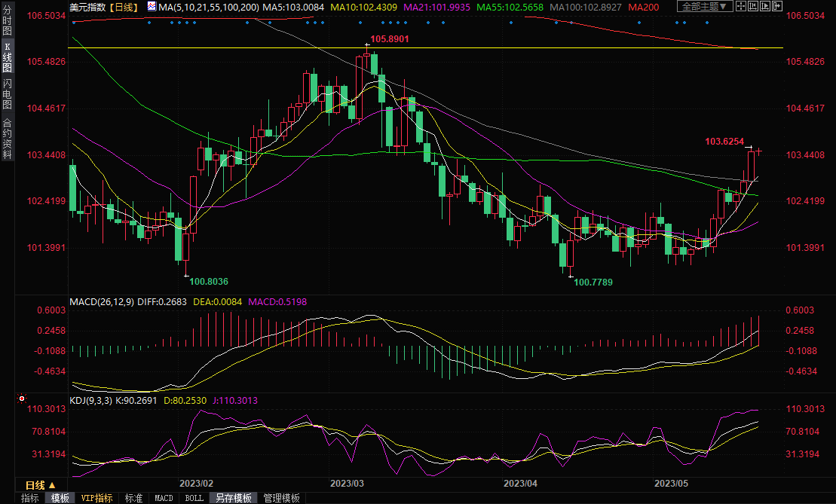Toggle the 模板 tab at the bottom
Viewport: 836px width, 504px height.
(60, 498)
